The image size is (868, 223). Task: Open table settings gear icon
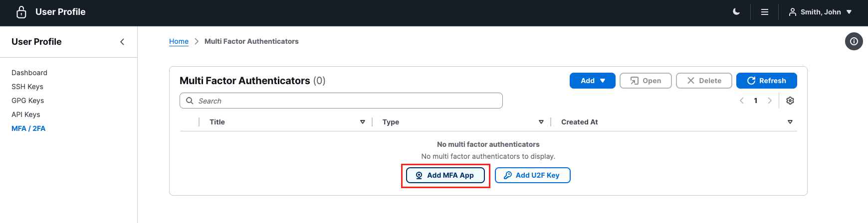[x=790, y=101]
